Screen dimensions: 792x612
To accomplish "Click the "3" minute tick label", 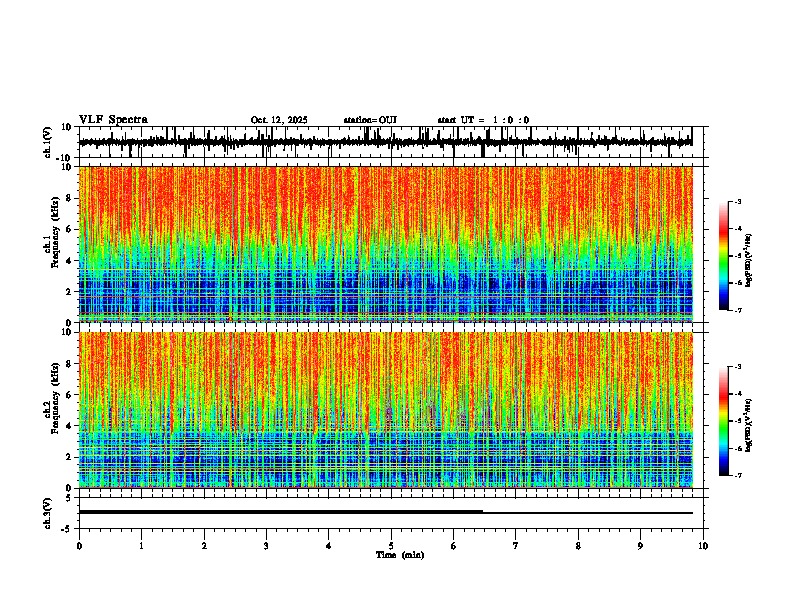I will tap(266, 546).
